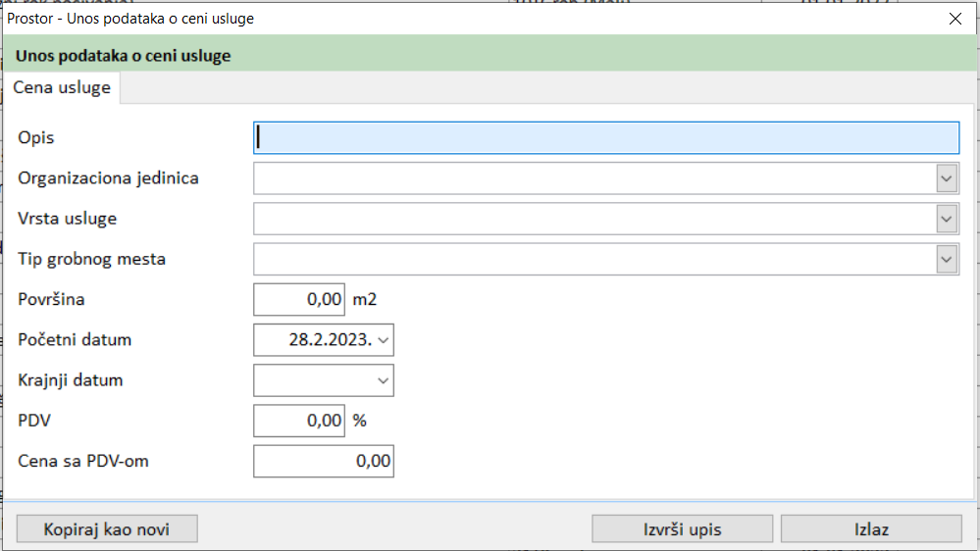Click the m2 unit label beside Površina
This screenshot has height=551, width=980.
pyautogui.click(x=365, y=300)
